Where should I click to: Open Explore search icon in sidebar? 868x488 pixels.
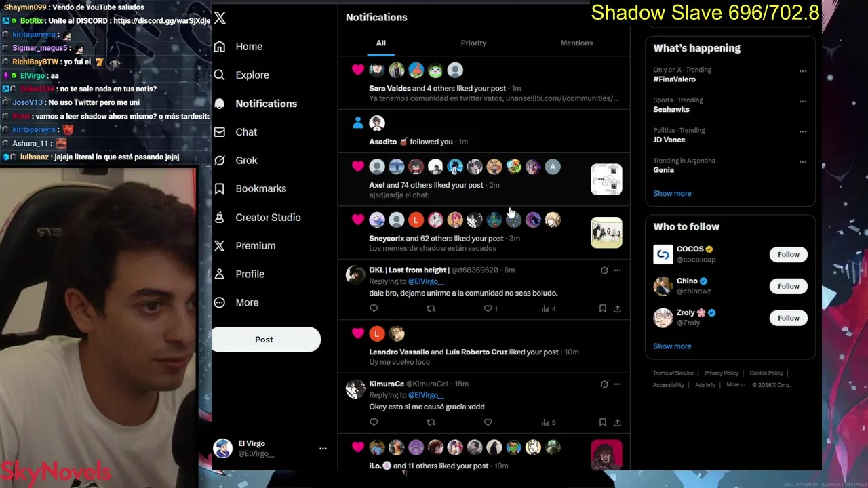tap(219, 75)
